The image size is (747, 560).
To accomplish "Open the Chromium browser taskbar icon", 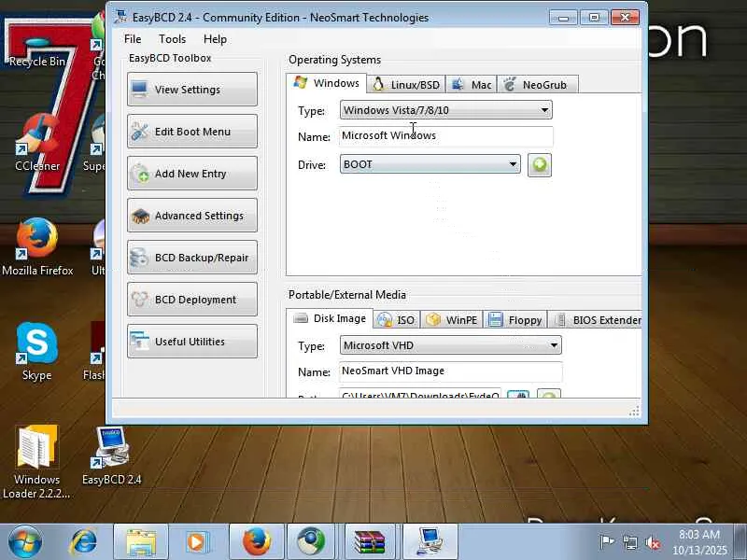I will (x=312, y=542).
